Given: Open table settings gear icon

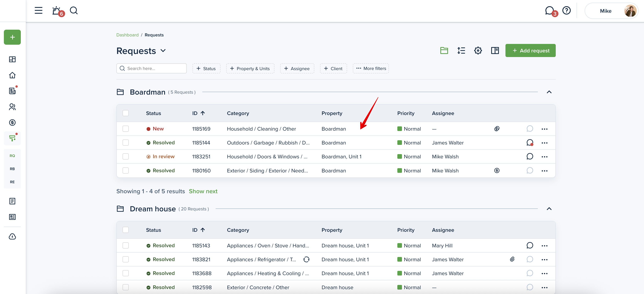Looking at the screenshot, I should [478, 50].
